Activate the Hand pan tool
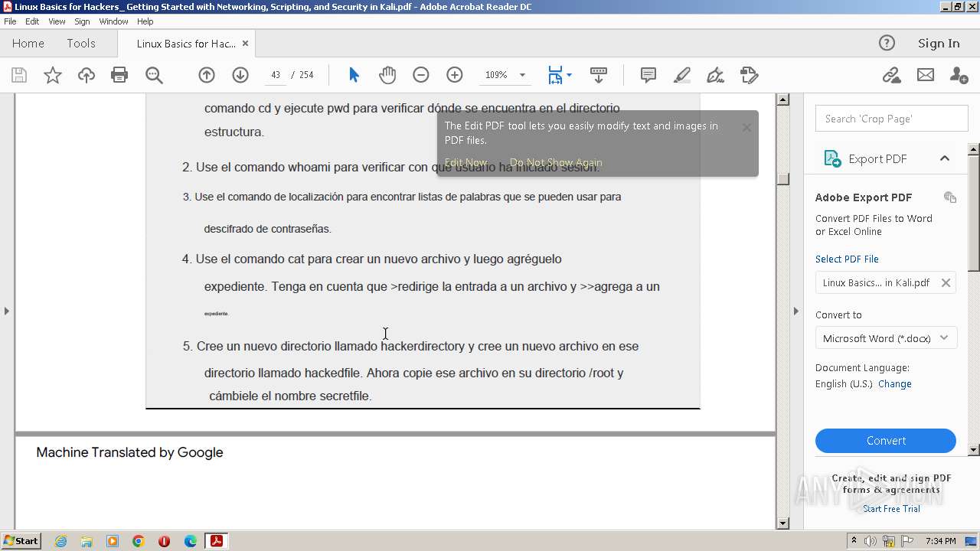Screen dimensions: 980x551 pyautogui.click(x=387, y=75)
